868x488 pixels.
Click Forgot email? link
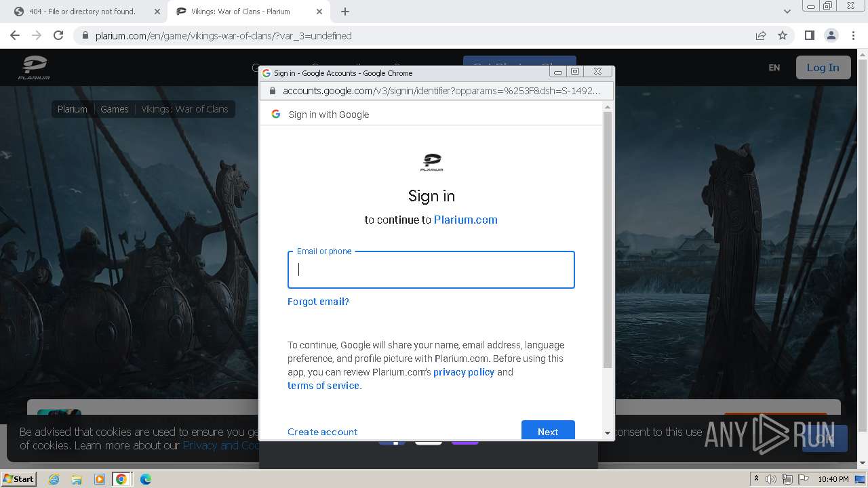point(318,302)
